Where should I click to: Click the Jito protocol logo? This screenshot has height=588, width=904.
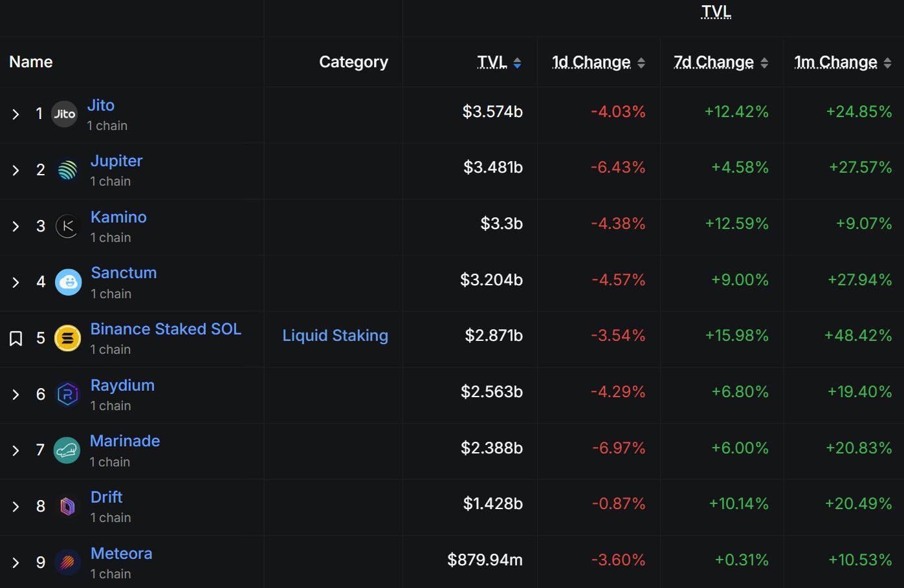click(64, 114)
